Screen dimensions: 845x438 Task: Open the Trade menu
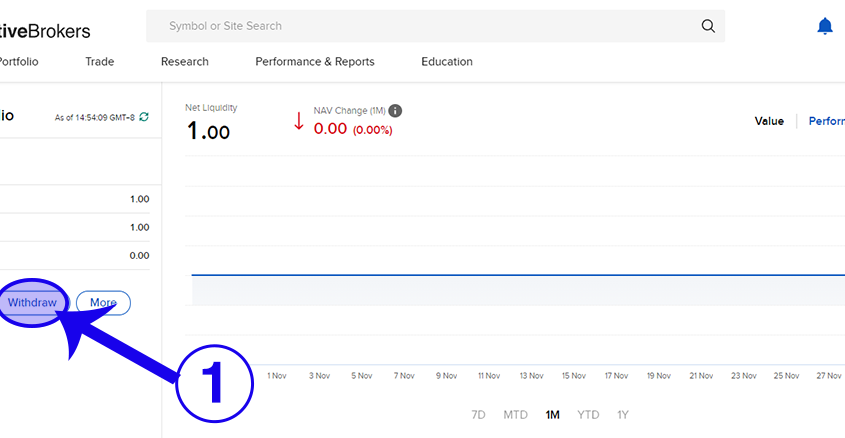(x=100, y=62)
